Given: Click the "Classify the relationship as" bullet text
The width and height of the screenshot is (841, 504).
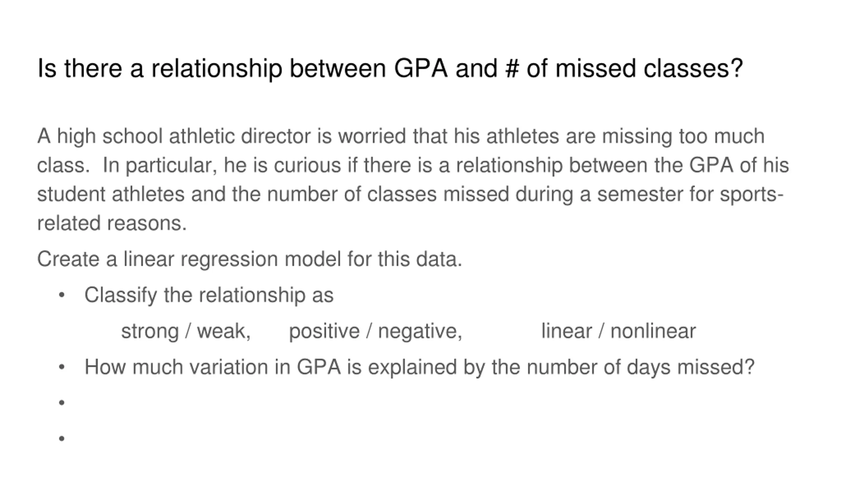Looking at the screenshot, I should pyautogui.click(x=209, y=295).
